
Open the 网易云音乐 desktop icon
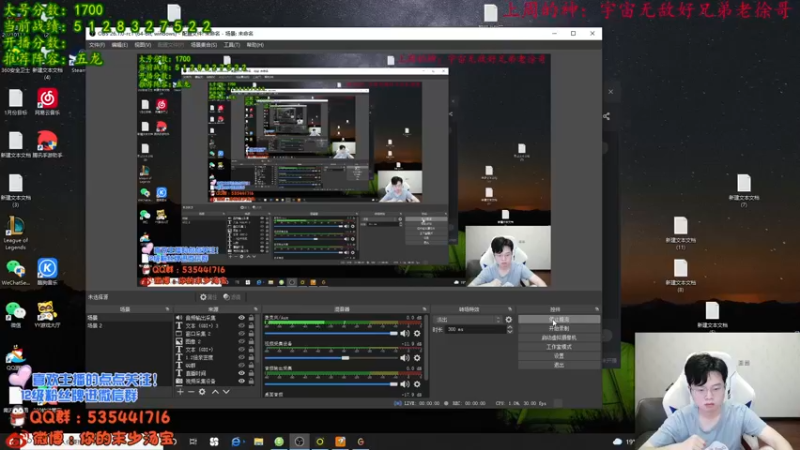(47, 102)
